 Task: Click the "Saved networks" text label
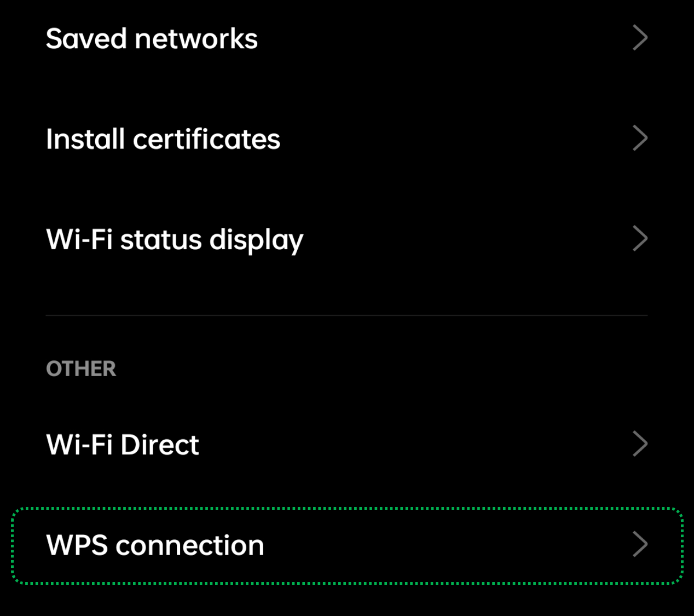152,39
